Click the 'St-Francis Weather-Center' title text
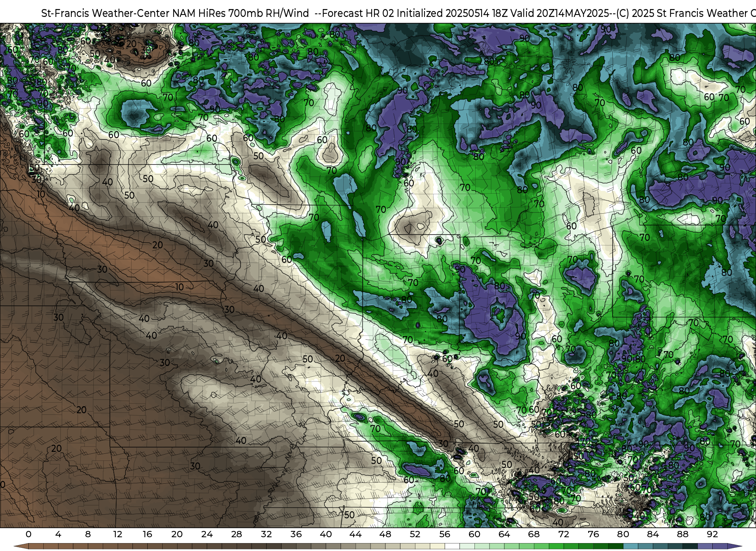Image resolution: width=756 pixels, height=551 pixels. pyautogui.click(x=106, y=13)
